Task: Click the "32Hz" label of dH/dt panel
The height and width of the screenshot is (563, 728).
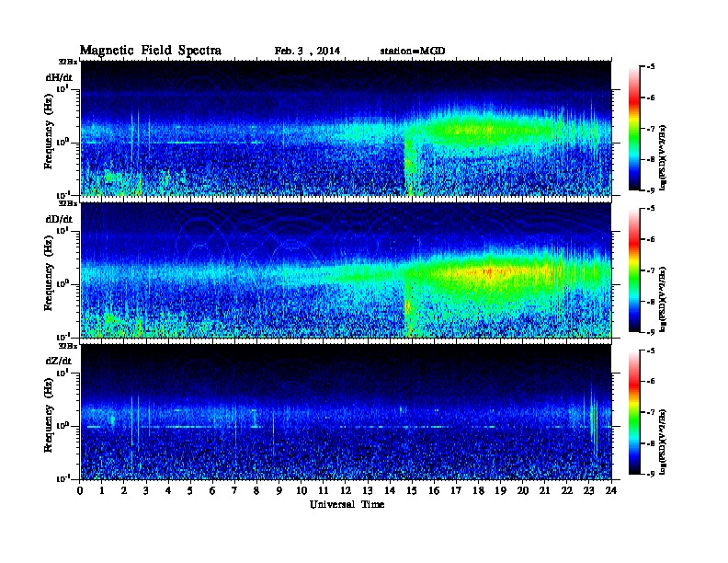Action: (x=68, y=62)
